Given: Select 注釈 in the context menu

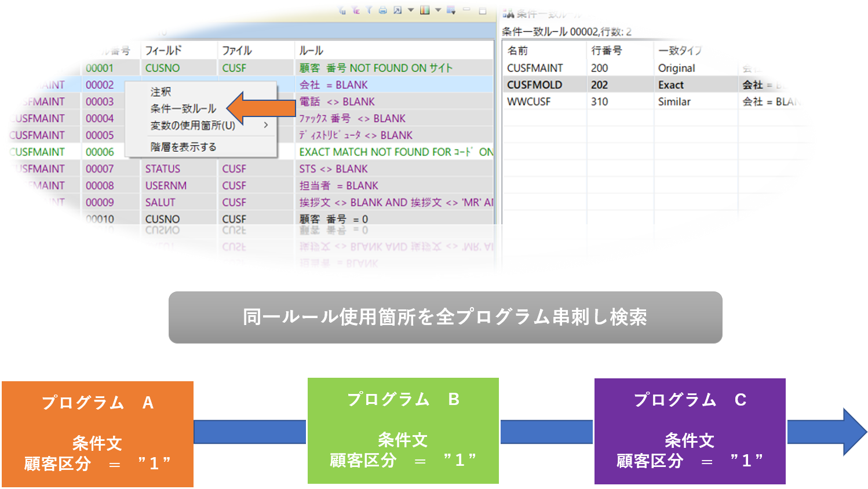Looking at the screenshot, I should 161,92.
